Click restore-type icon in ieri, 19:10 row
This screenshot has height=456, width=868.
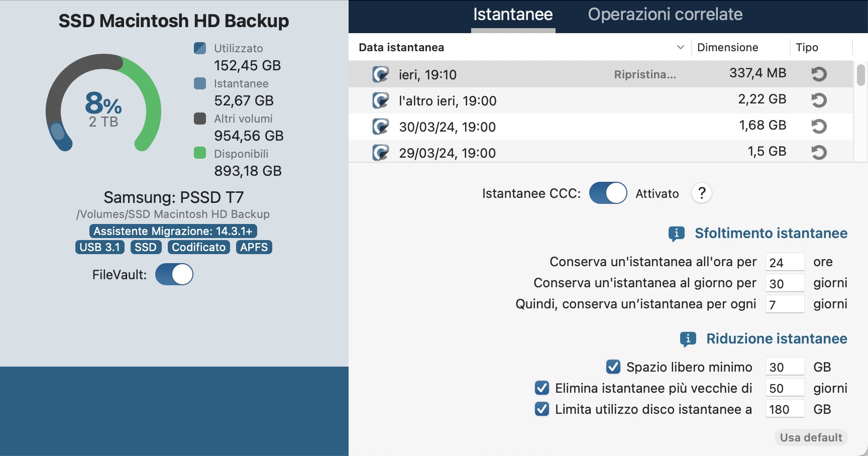click(x=819, y=74)
